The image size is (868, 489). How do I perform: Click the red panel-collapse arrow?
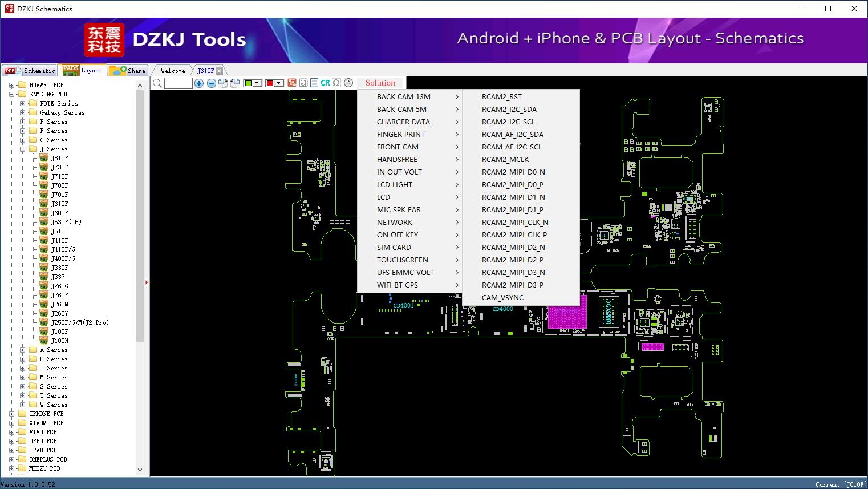147,282
